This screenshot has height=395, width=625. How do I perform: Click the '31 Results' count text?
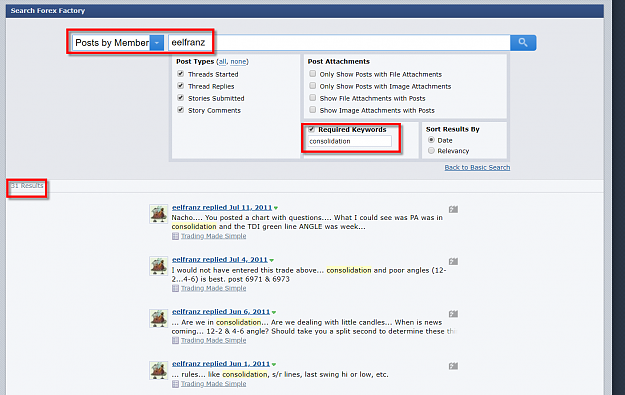pyautogui.click(x=27, y=186)
